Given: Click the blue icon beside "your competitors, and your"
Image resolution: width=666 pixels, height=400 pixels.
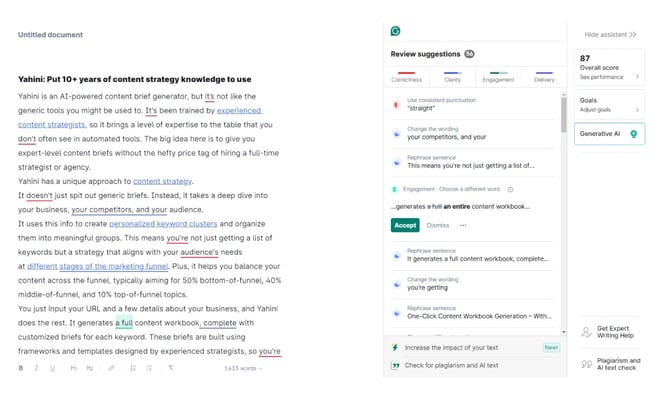Looking at the screenshot, I should pos(397,134).
